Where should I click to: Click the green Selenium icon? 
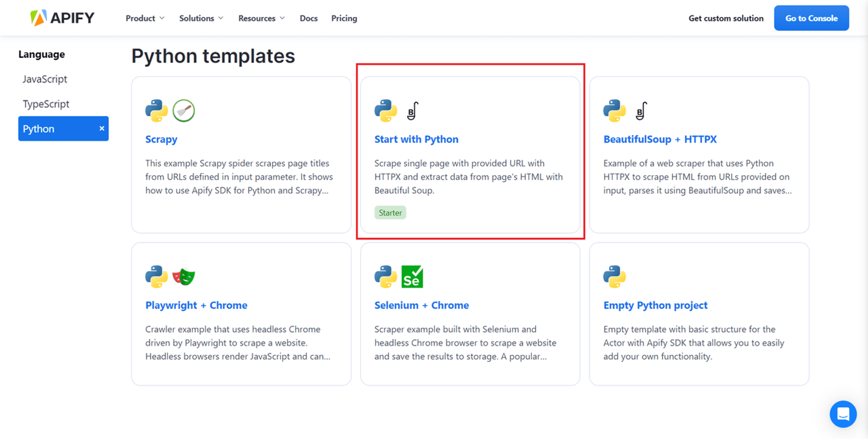coord(412,277)
